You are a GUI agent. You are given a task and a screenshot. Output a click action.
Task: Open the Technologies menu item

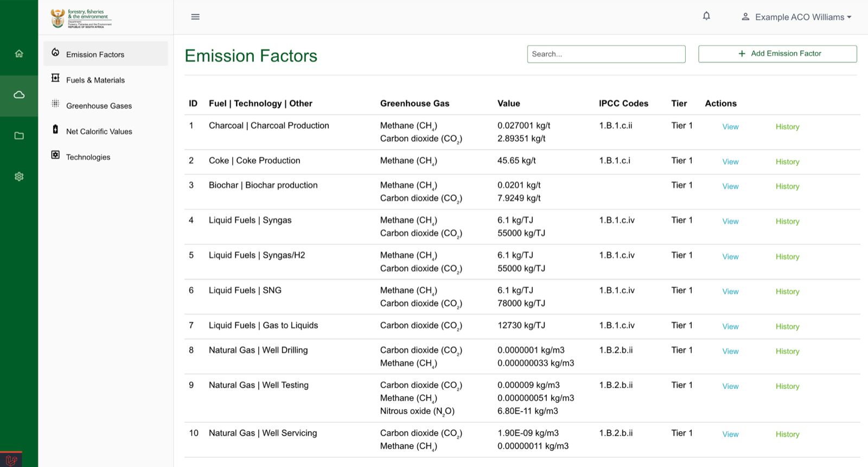(x=106, y=157)
